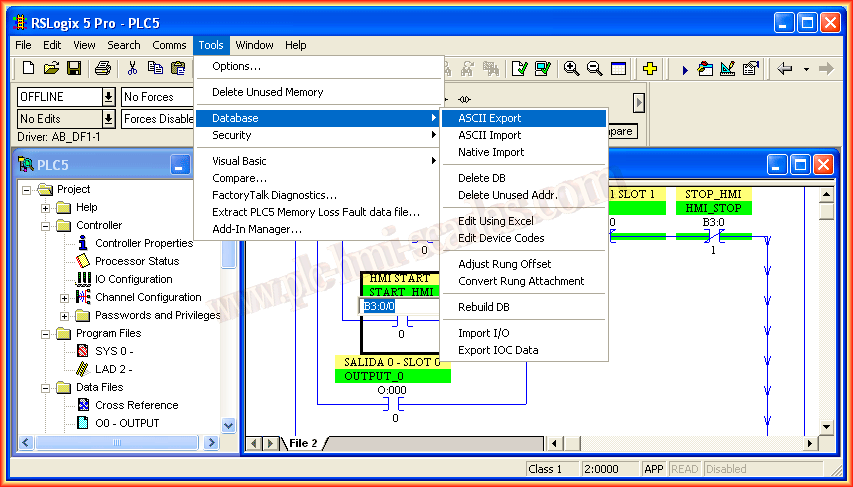
Task: Choose Edit Using Excel menu entry
Action: (495, 221)
